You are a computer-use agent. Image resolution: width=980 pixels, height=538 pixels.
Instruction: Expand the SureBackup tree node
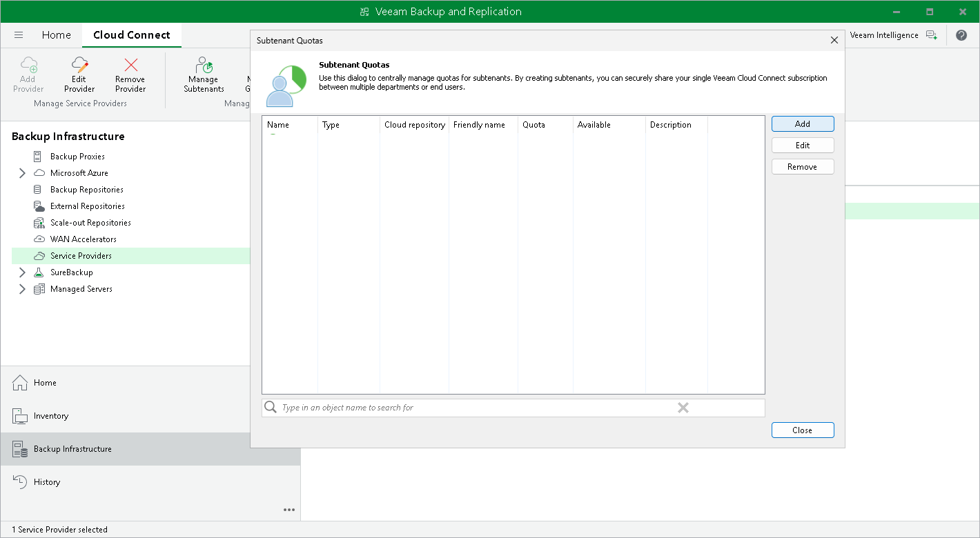22,272
